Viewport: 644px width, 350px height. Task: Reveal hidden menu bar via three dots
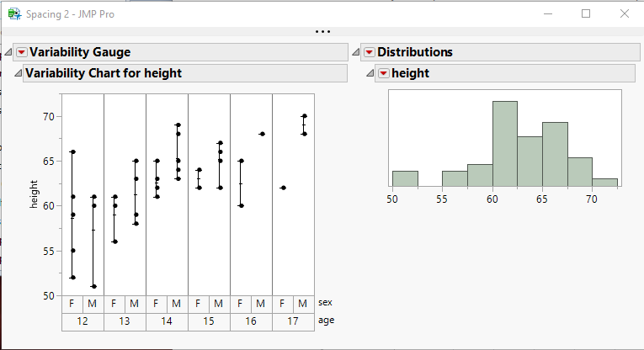[322, 32]
